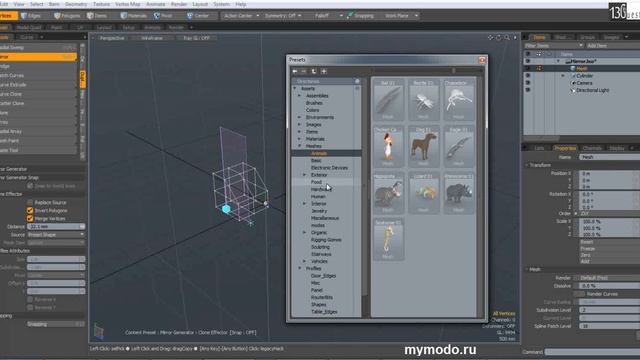This screenshot has height=360, width=640.
Task: Click the viewport axis gizmo icon
Action: point(98,331)
